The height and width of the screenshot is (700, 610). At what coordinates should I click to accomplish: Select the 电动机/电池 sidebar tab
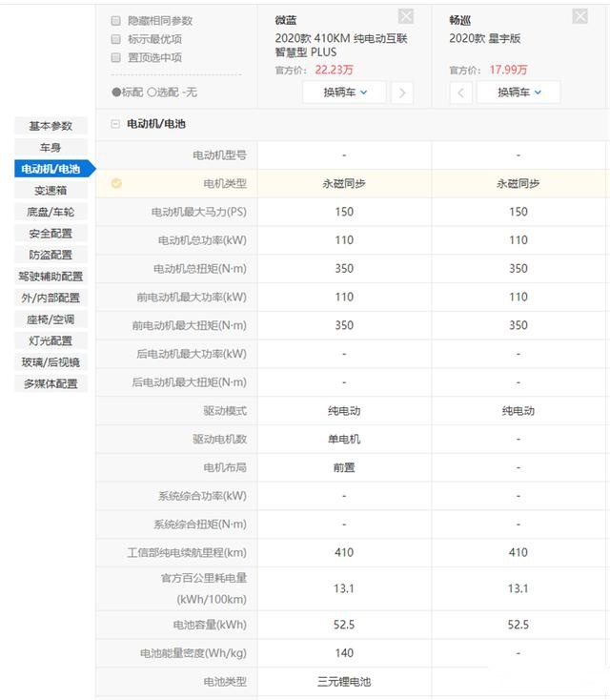[x=54, y=169]
